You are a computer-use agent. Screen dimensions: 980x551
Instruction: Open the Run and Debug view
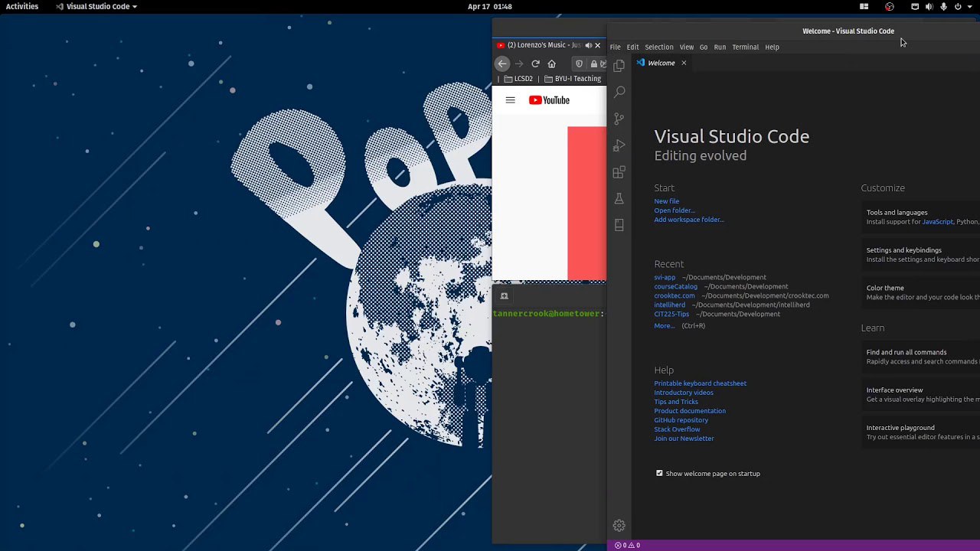tap(619, 145)
